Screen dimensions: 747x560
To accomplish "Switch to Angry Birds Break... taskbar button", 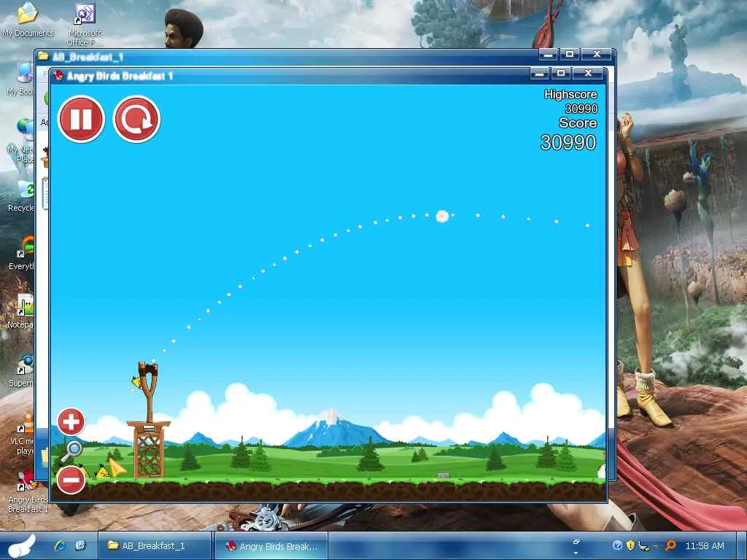I will (271, 545).
